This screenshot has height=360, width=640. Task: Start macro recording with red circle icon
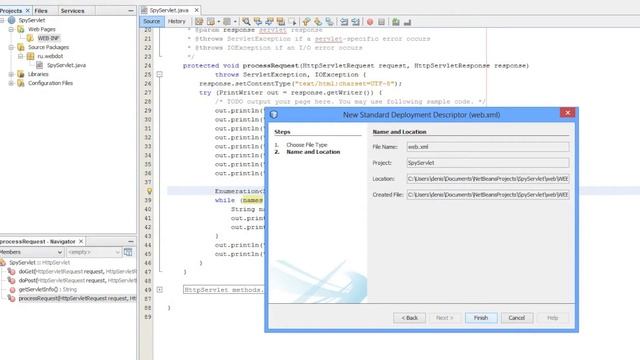370,22
